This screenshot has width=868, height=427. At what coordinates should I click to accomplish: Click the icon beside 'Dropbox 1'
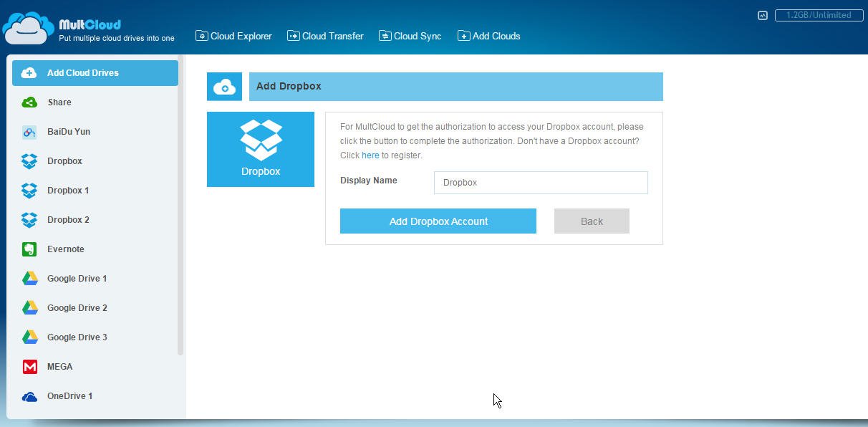click(x=29, y=191)
